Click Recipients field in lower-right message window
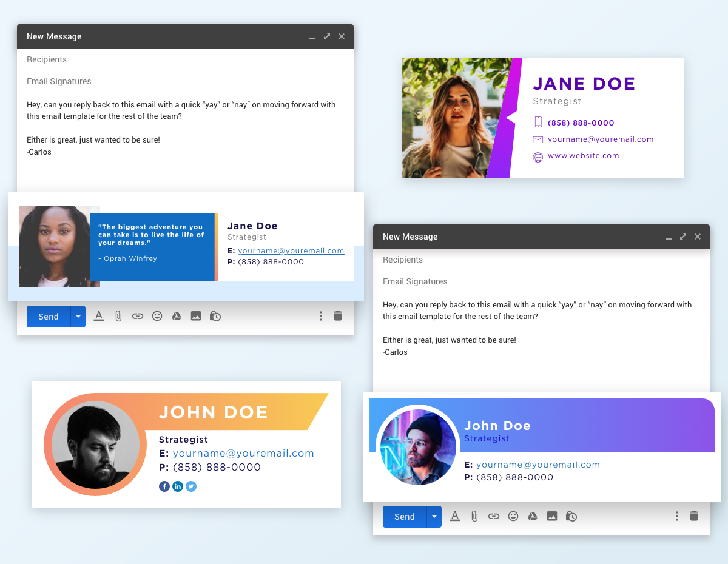The width and height of the screenshot is (728, 564). (541, 260)
